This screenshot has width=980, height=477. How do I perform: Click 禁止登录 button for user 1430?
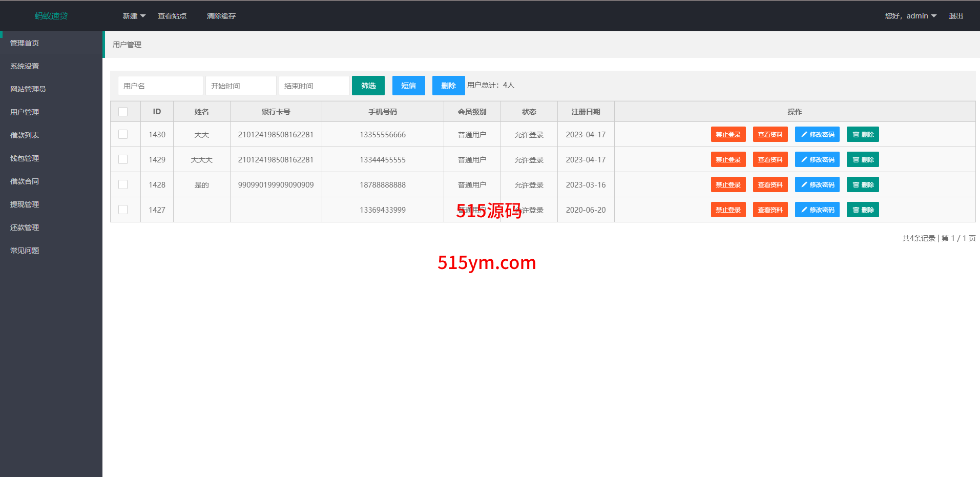[x=728, y=135]
